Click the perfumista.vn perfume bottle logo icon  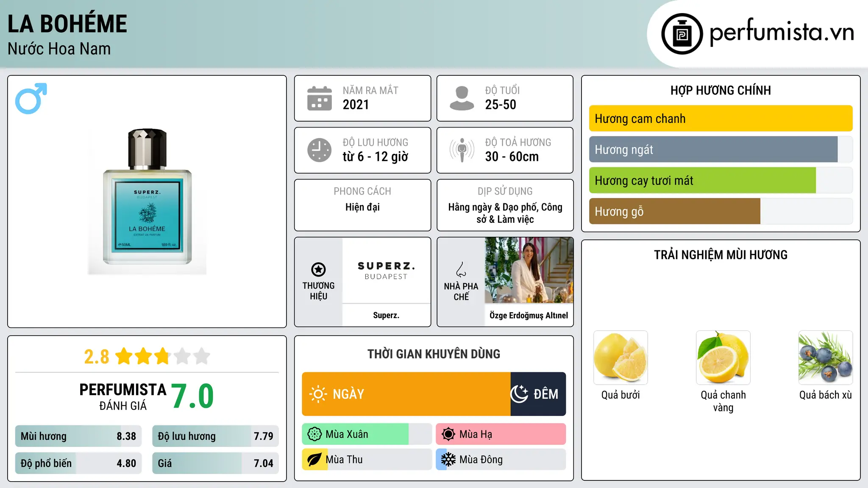(x=682, y=34)
